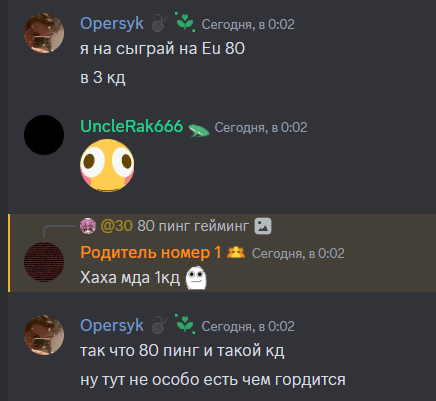The width and height of the screenshot is (436, 401).
Task: Click the white ghost emoji after 'Хаха мда 1кд'
Action: pyautogui.click(x=196, y=278)
